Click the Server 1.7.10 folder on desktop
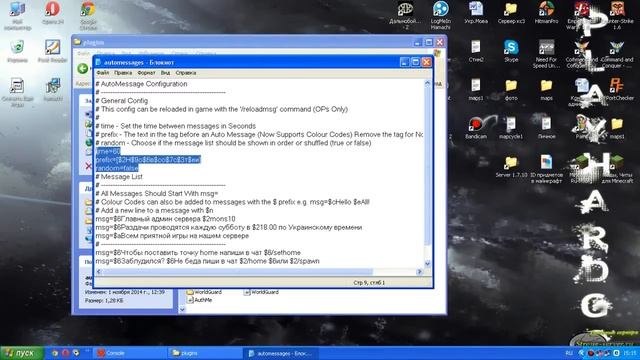Image resolution: width=640 pixels, height=360 pixels. click(511, 167)
